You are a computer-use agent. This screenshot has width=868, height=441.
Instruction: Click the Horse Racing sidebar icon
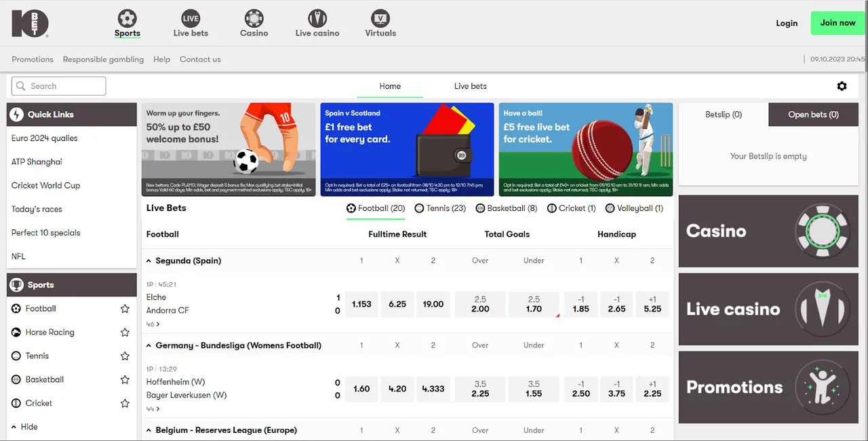(16, 332)
